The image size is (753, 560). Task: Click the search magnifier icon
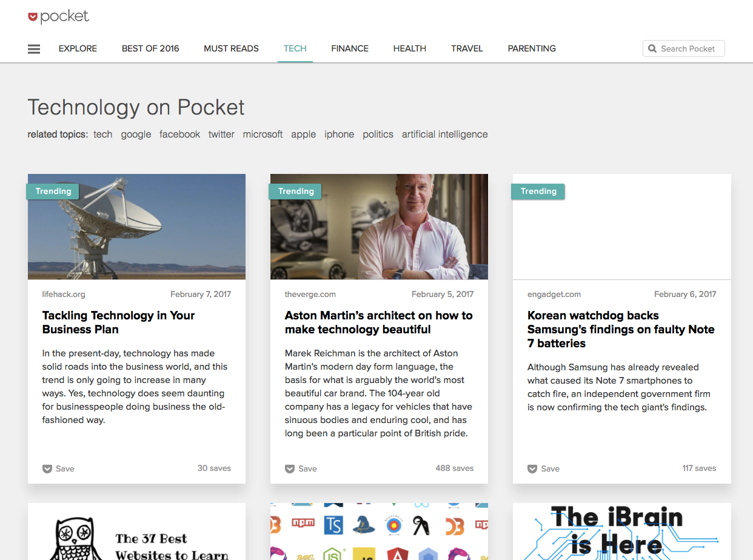pos(652,48)
